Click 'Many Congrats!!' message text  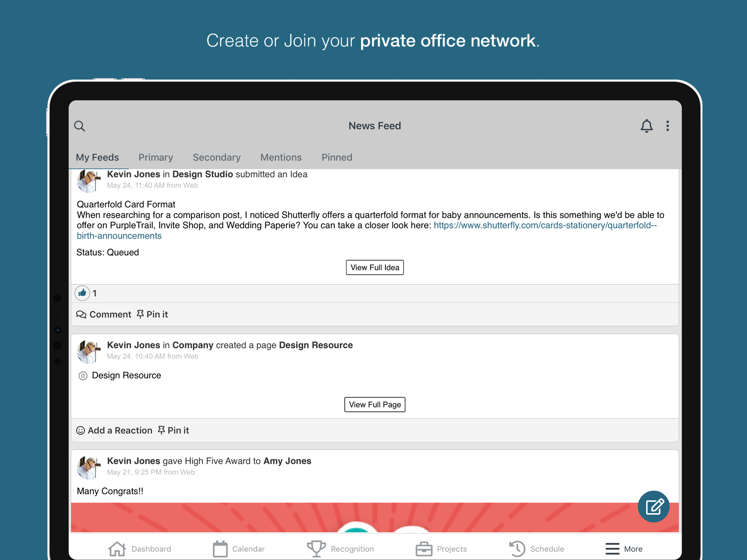(x=110, y=491)
